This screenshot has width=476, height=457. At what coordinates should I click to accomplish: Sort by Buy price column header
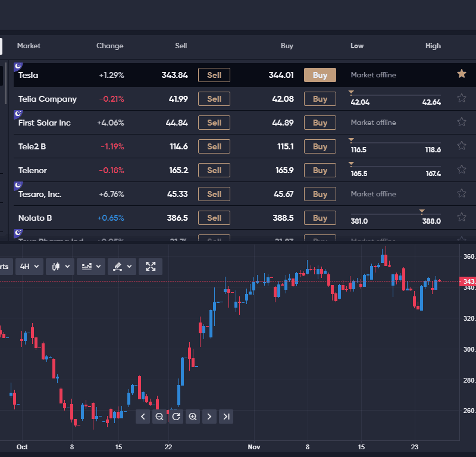(287, 46)
